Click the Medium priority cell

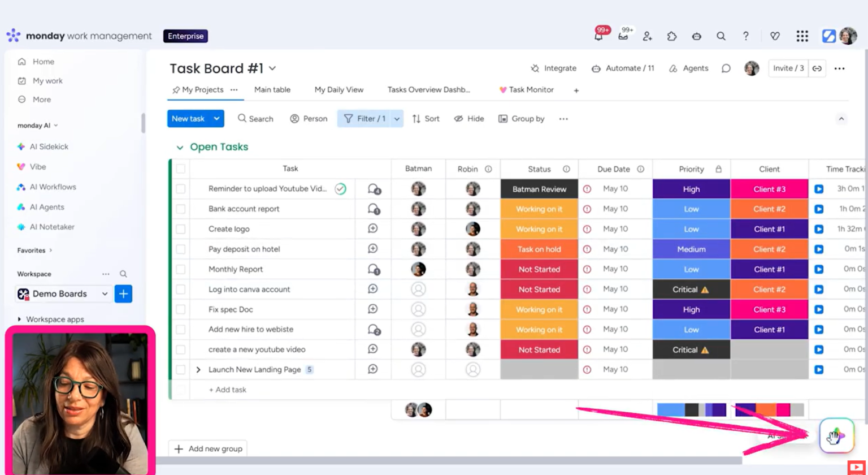[691, 249]
